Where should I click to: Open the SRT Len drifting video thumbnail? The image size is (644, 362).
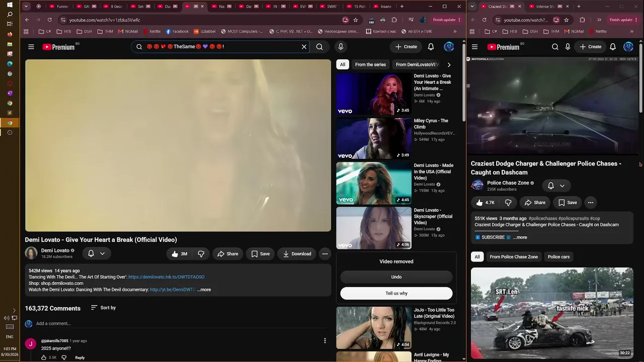point(552,313)
